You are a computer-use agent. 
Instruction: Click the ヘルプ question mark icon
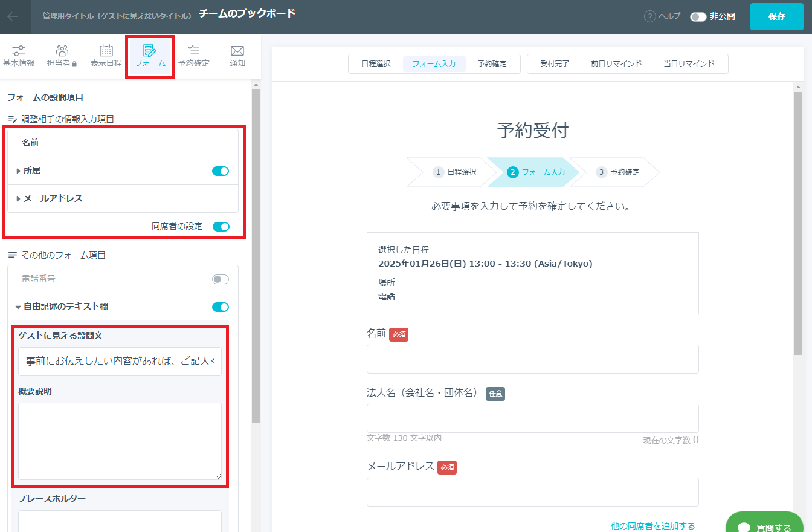pyautogui.click(x=650, y=17)
